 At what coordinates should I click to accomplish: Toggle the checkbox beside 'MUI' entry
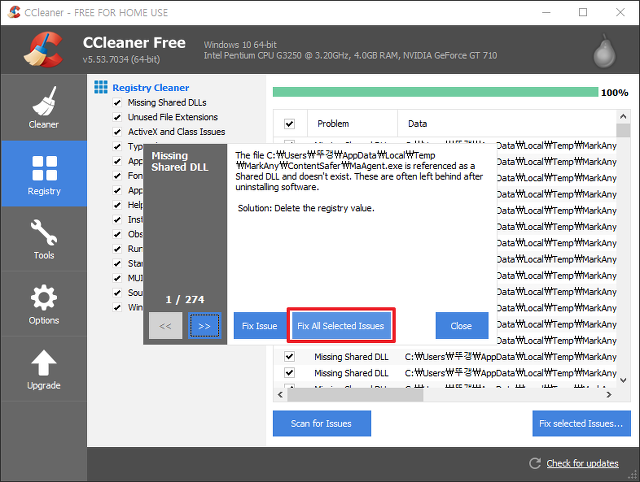coord(117,278)
